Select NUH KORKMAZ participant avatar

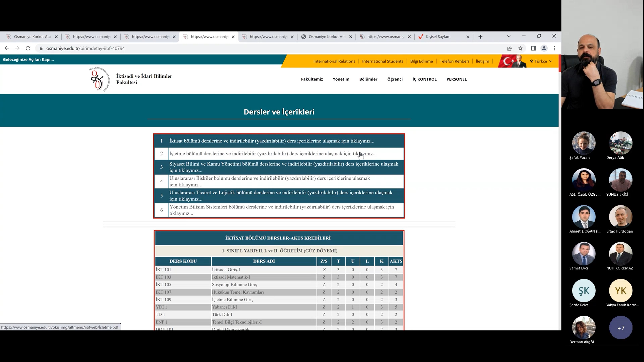point(621,254)
